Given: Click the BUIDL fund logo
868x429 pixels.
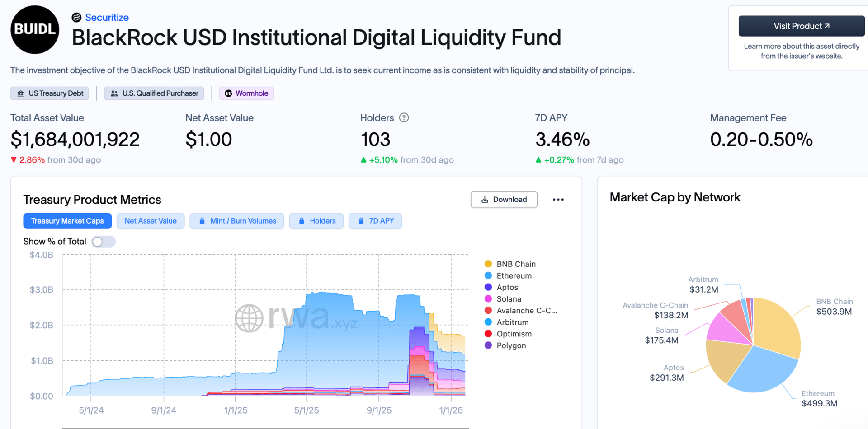Looking at the screenshot, I should pos(35,30).
